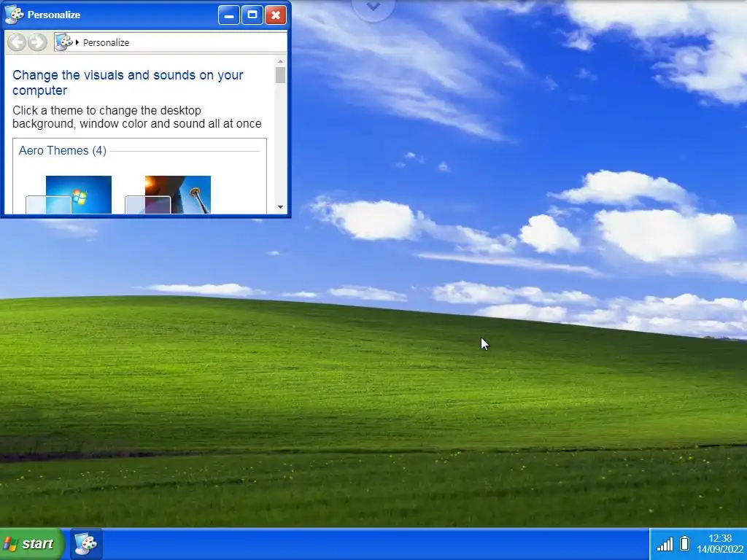Viewport: 747px width, 560px height.
Task: Click the address bar field in Personalize
Action: (x=171, y=42)
